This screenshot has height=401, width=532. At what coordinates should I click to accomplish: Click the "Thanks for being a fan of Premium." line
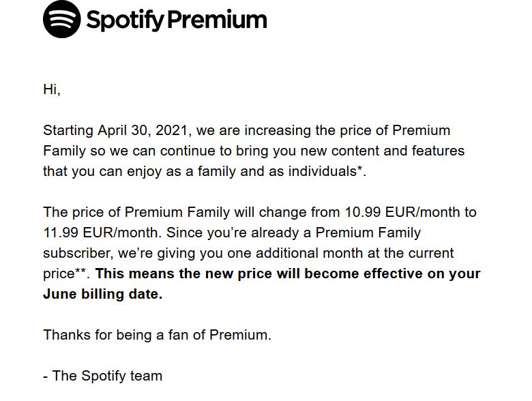[157, 335]
